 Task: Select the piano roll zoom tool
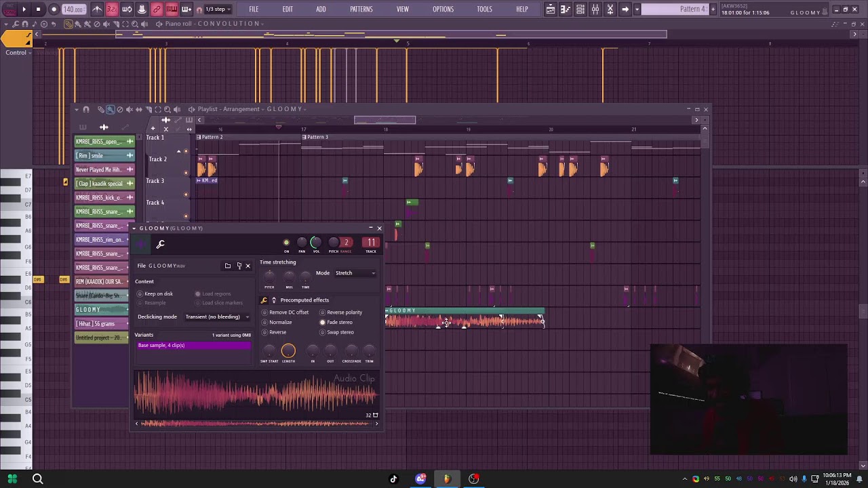(x=135, y=24)
